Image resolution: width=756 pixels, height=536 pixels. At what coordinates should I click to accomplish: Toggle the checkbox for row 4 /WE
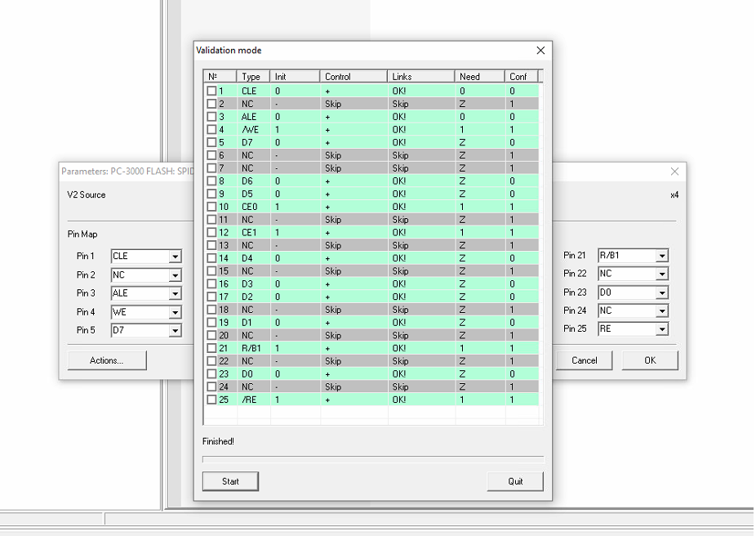[211, 129]
